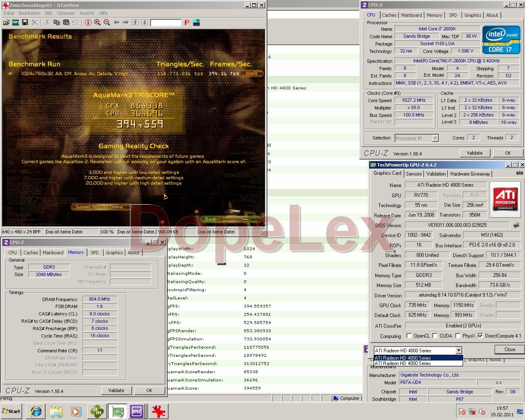The height and width of the screenshot is (420, 525).
Task: Open the Windows Start button
Action: click(x=11, y=411)
